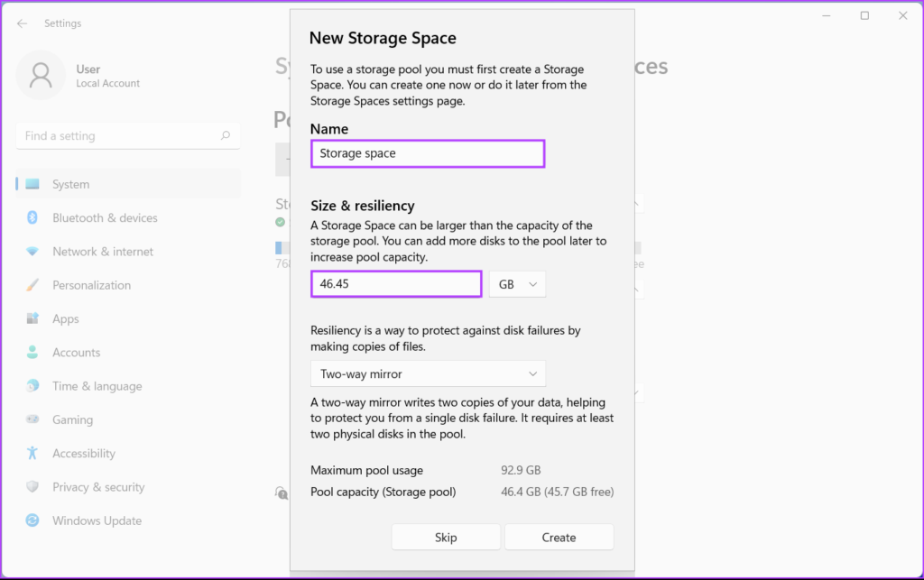924x580 pixels.
Task: Click the Find a setting search box
Action: (x=117, y=136)
